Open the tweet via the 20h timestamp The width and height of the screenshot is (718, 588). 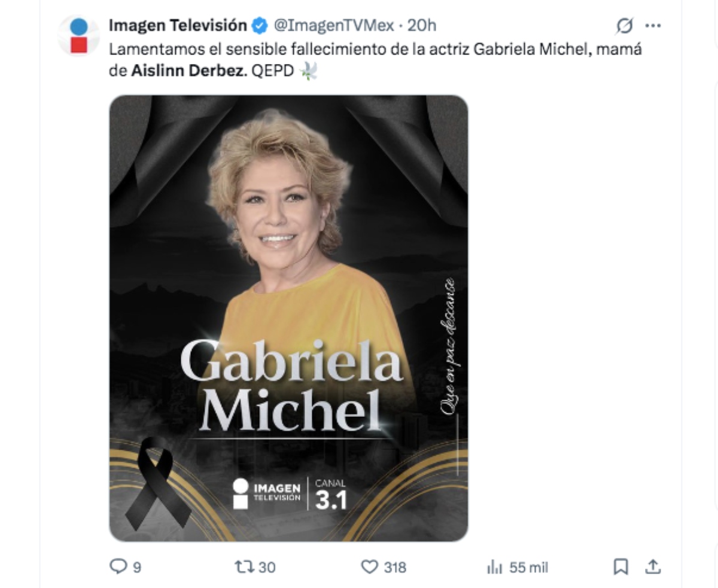(421, 26)
